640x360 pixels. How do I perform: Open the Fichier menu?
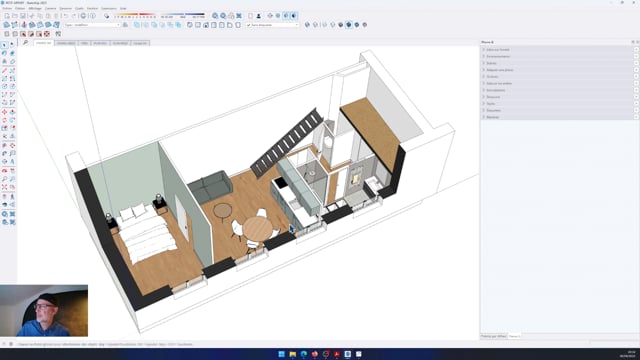[7, 8]
